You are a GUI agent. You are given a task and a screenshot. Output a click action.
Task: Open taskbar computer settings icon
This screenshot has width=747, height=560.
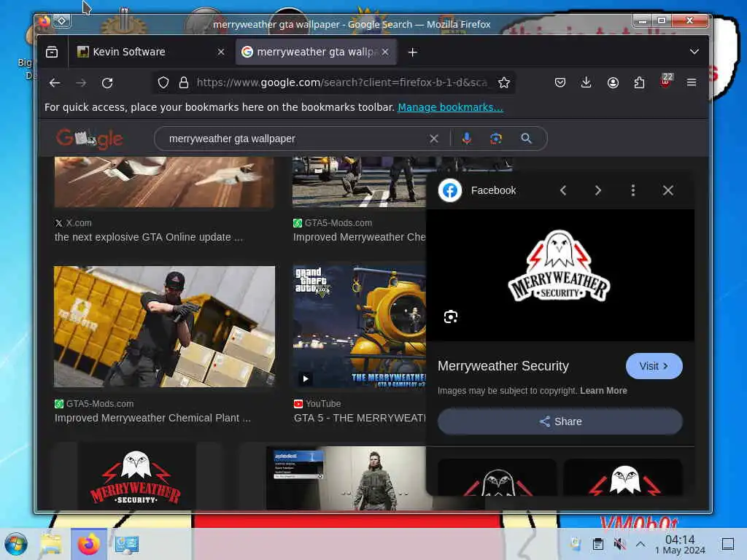[127, 544]
